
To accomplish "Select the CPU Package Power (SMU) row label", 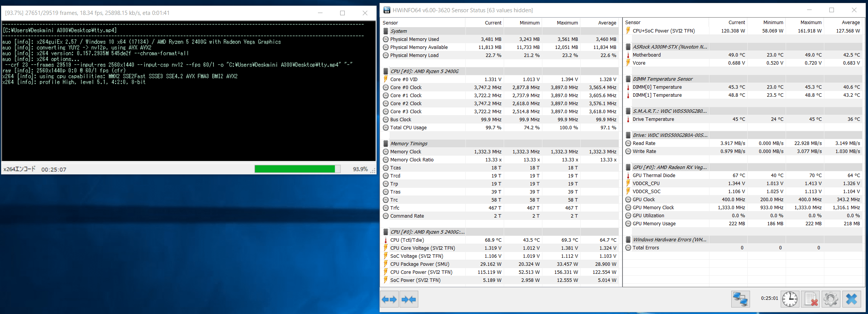I will click(420, 264).
